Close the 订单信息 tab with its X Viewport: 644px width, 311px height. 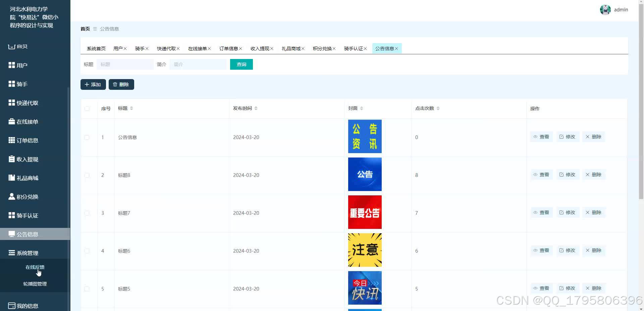point(240,49)
